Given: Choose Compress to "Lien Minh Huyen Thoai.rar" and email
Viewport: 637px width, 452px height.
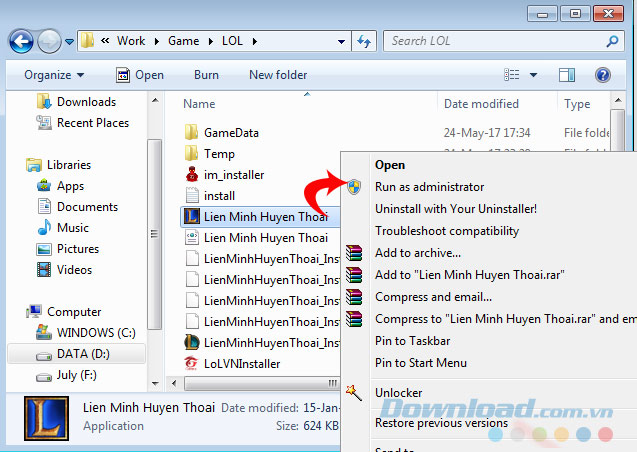Looking at the screenshot, I should [x=505, y=319].
